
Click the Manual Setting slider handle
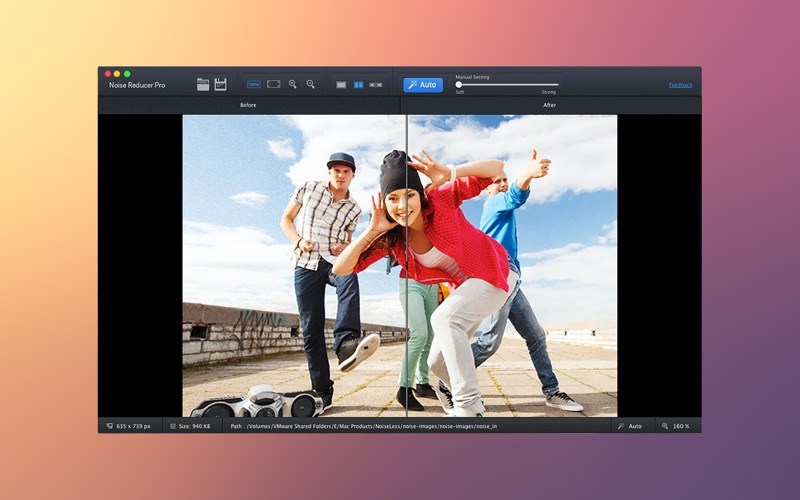[x=459, y=85]
